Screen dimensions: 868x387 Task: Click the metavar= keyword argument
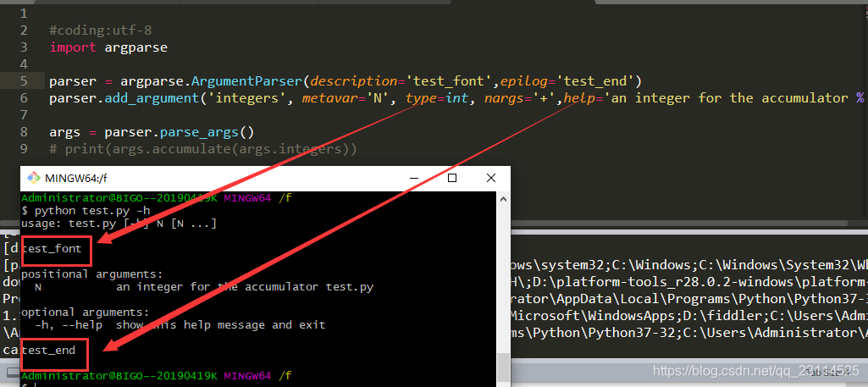[334, 98]
